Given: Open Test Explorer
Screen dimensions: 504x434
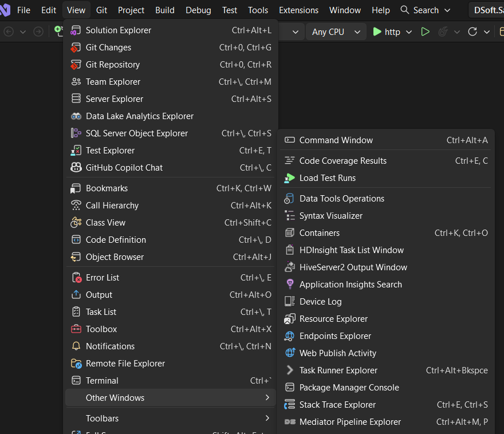Looking at the screenshot, I should point(170,151).
